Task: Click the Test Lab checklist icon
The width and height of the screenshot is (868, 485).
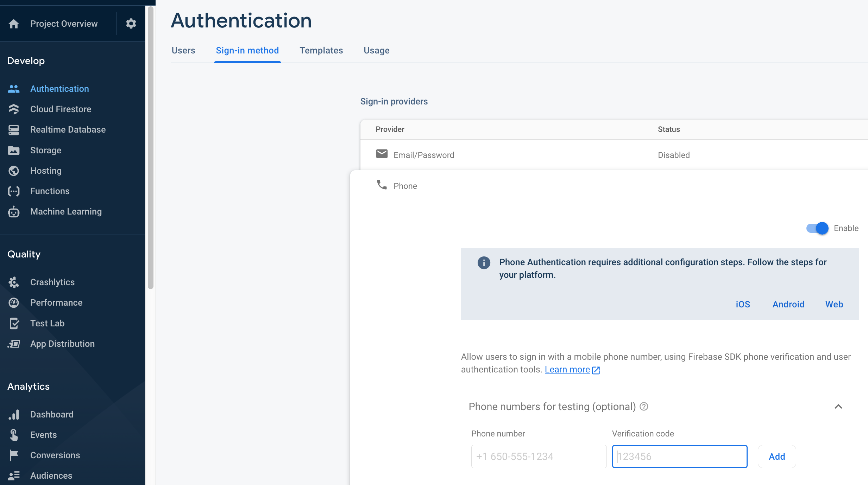Action: pos(14,324)
